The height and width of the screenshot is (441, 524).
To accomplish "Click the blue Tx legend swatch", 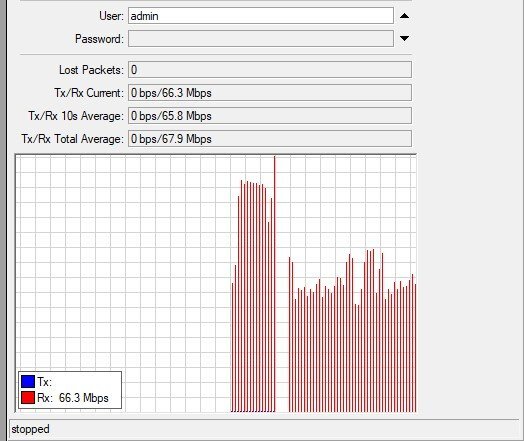I will pyautogui.click(x=28, y=382).
